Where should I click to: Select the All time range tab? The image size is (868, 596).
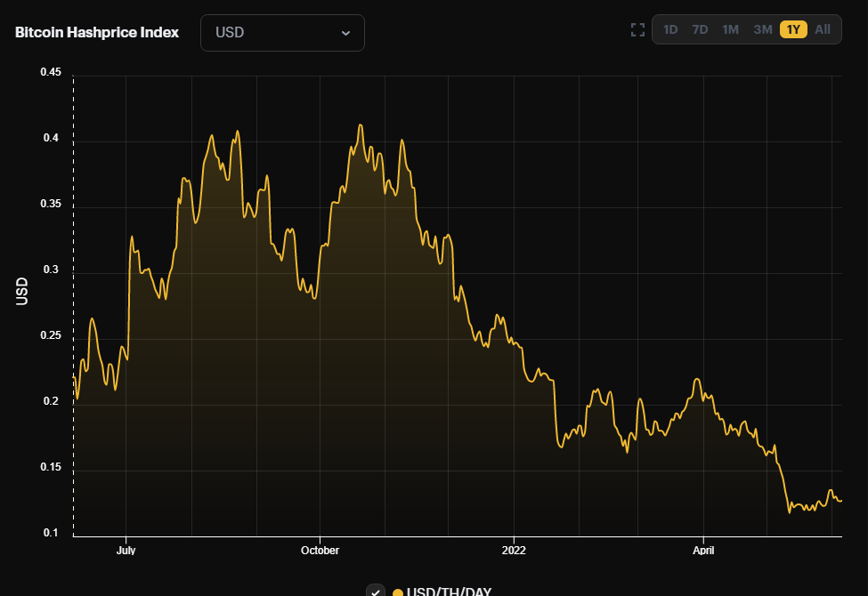(x=822, y=28)
